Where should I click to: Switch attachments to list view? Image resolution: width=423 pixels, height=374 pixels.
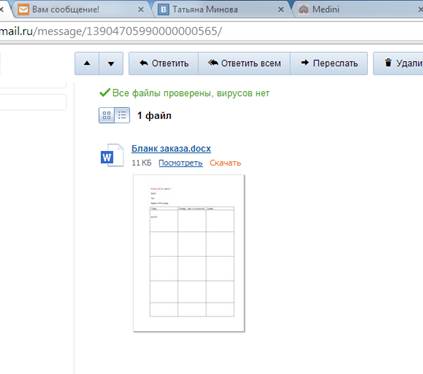122,115
